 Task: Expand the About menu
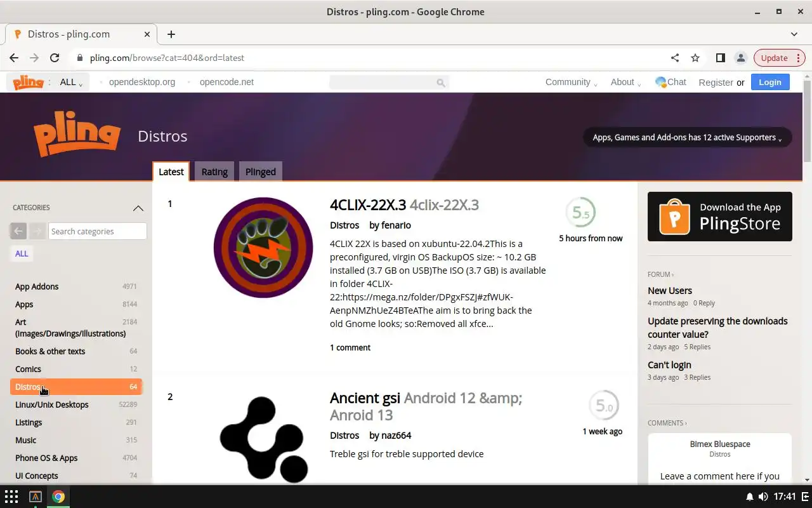(x=625, y=82)
